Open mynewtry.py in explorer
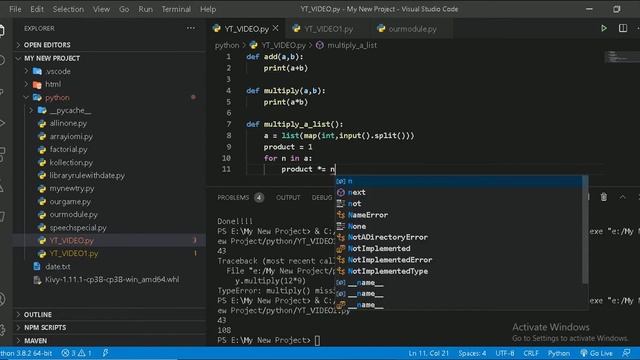 [x=110, y=189]
